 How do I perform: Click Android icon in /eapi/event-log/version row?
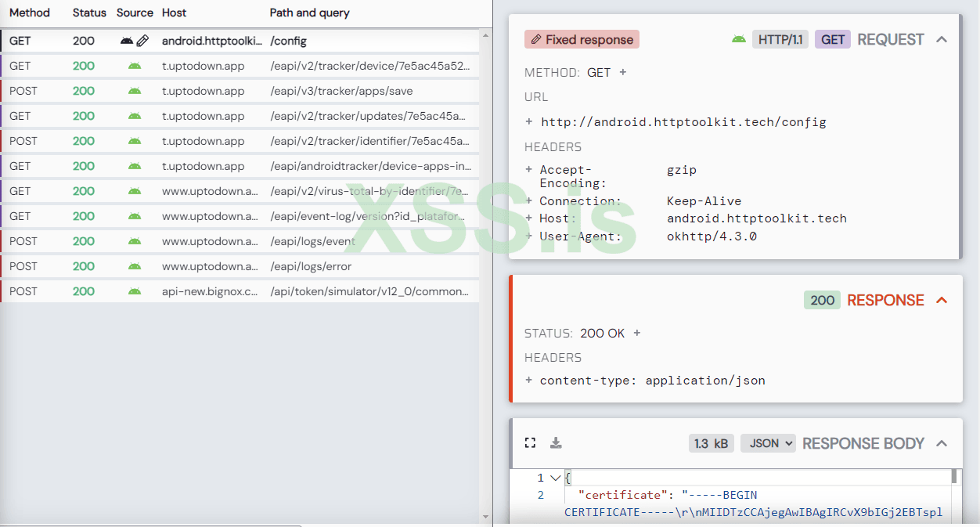[x=135, y=216]
